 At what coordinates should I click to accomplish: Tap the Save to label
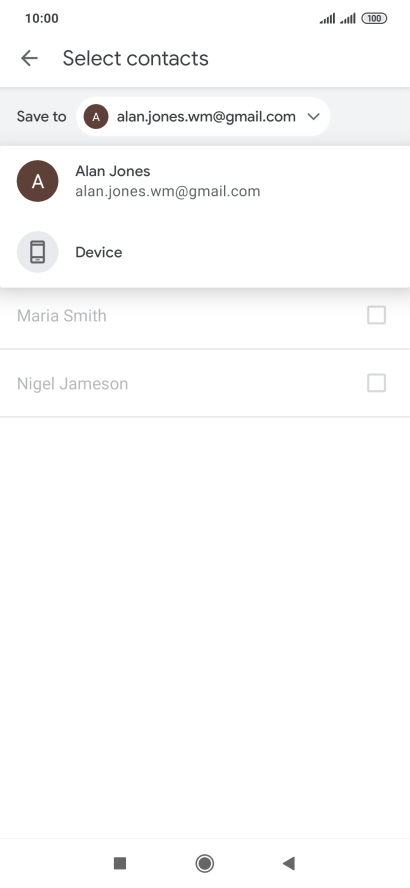[41, 117]
